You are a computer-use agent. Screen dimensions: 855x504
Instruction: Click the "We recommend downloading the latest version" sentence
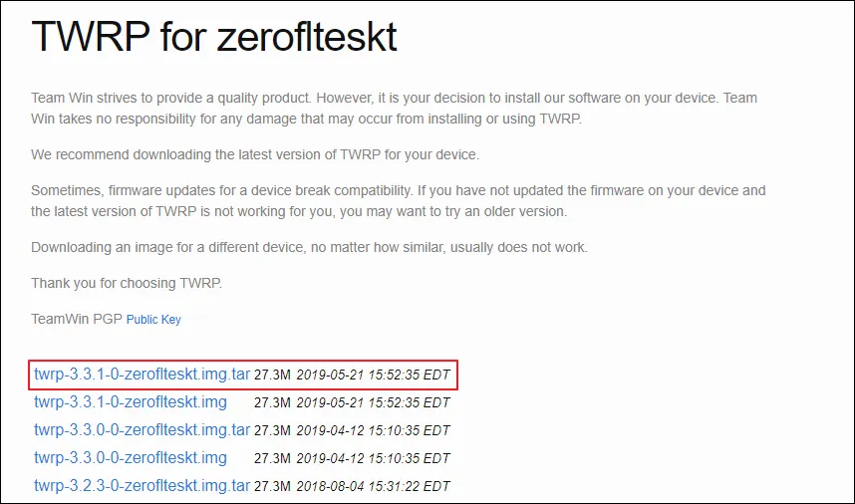255,155
